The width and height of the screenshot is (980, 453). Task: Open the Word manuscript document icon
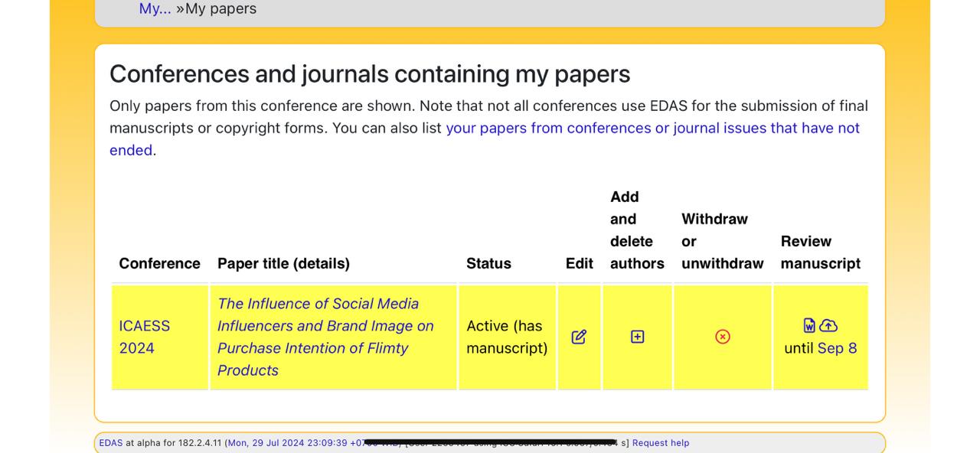809,325
